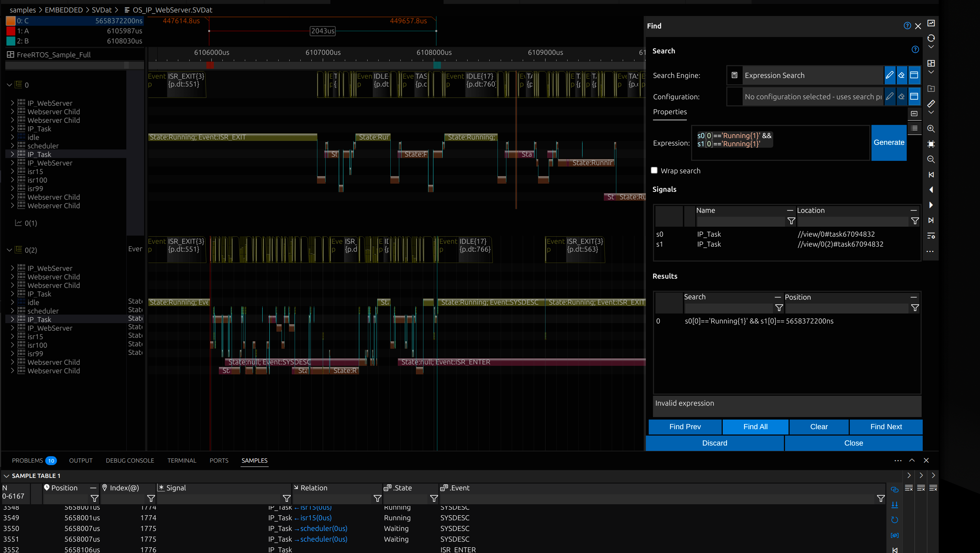The height and width of the screenshot is (553, 980).
Task: Filter the Name column in Signals table
Action: pyautogui.click(x=791, y=221)
